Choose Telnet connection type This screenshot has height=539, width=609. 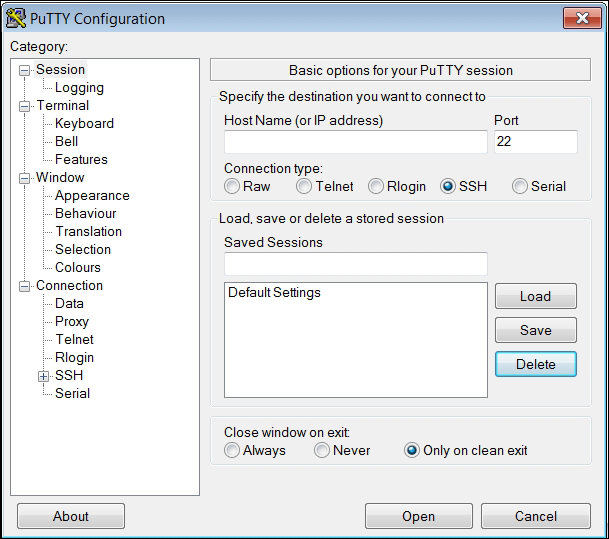click(304, 186)
